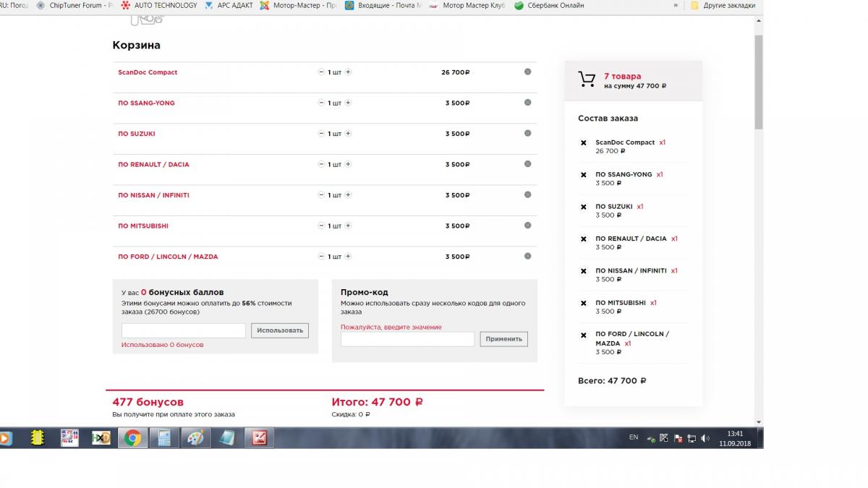Open Google Chrome from the taskbar

(132, 438)
